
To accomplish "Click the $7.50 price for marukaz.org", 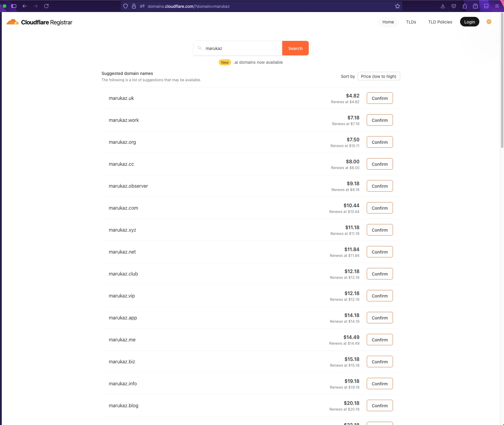I will pos(353,140).
